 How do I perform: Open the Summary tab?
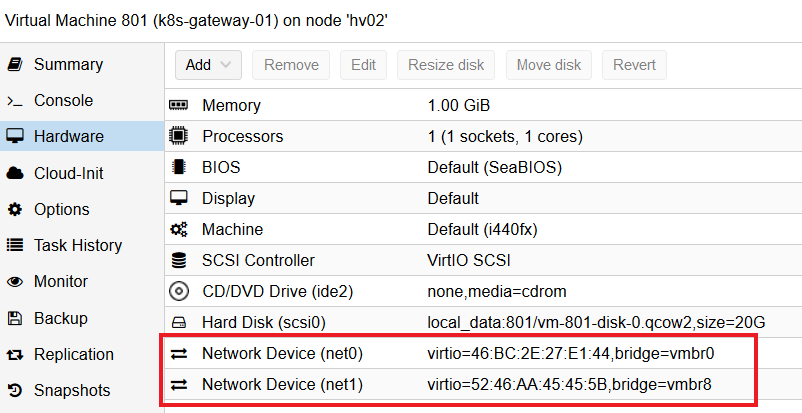pos(68,65)
